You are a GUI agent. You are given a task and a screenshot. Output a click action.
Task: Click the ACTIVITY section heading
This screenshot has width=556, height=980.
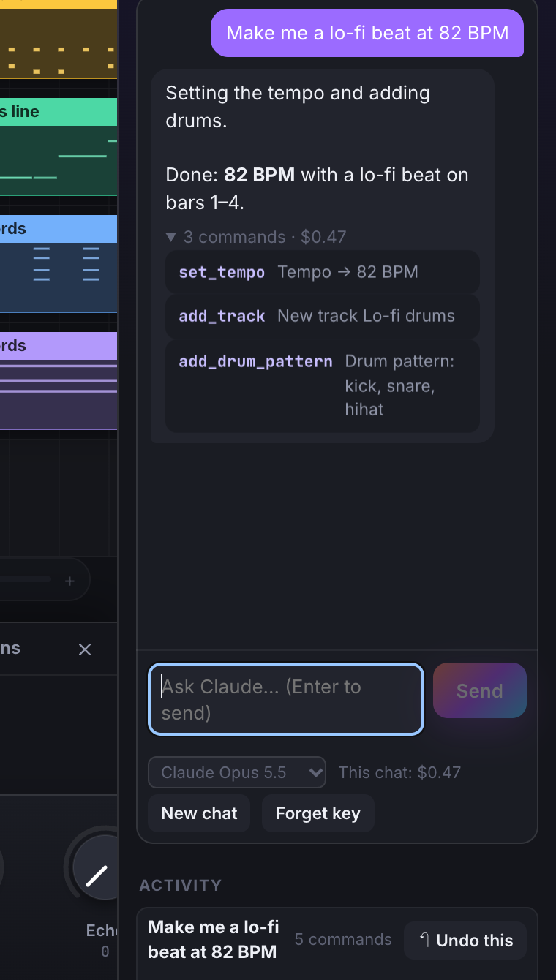180,885
